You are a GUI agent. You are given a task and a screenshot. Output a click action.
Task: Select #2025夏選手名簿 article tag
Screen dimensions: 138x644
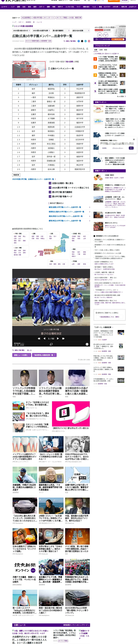pyautogui.click(x=32, y=41)
